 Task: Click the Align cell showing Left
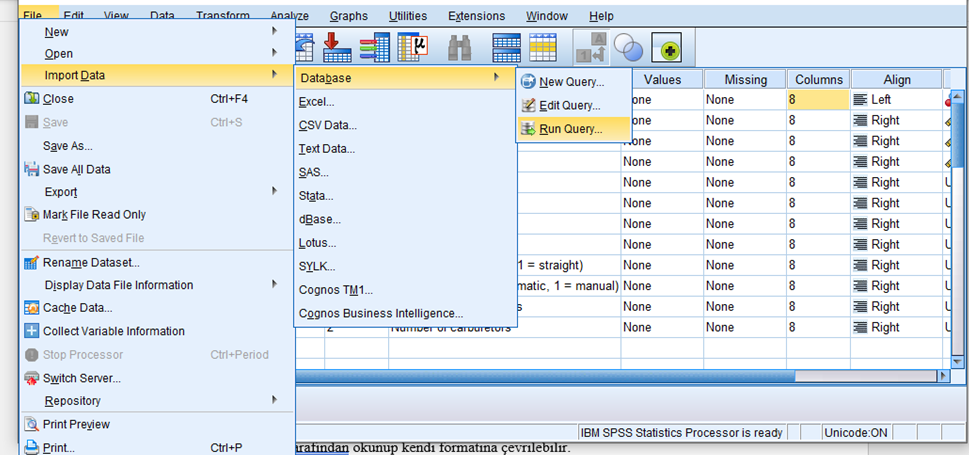pos(897,100)
